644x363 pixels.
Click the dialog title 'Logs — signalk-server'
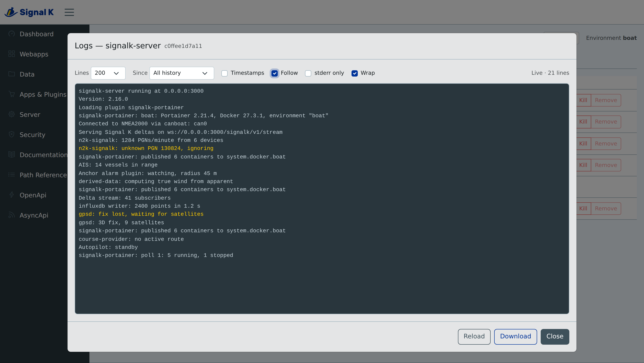(118, 45)
